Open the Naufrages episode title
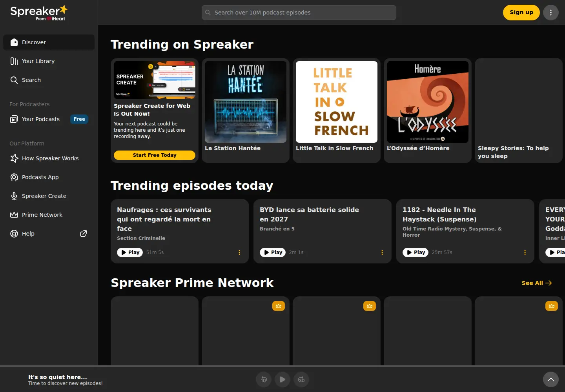The height and width of the screenshot is (392, 565). point(164,220)
